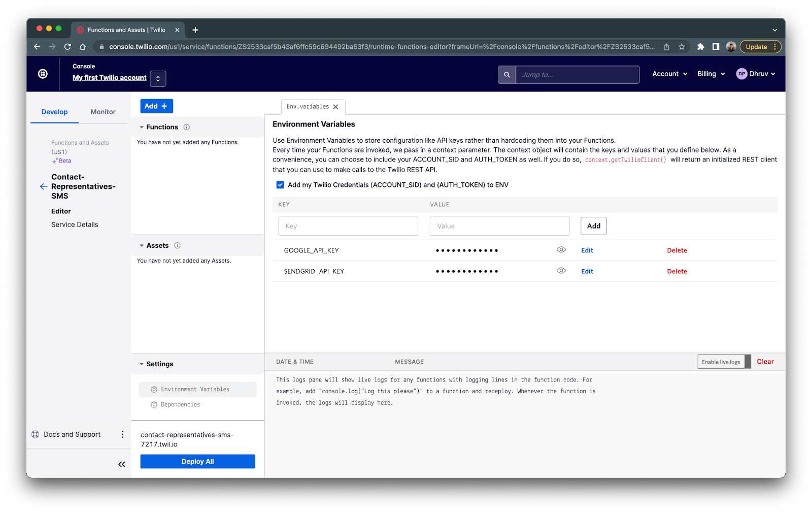The width and height of the screenshot is (812, 513).
Task: Click the Jump to search field
Action: click(x=578, y=75)
